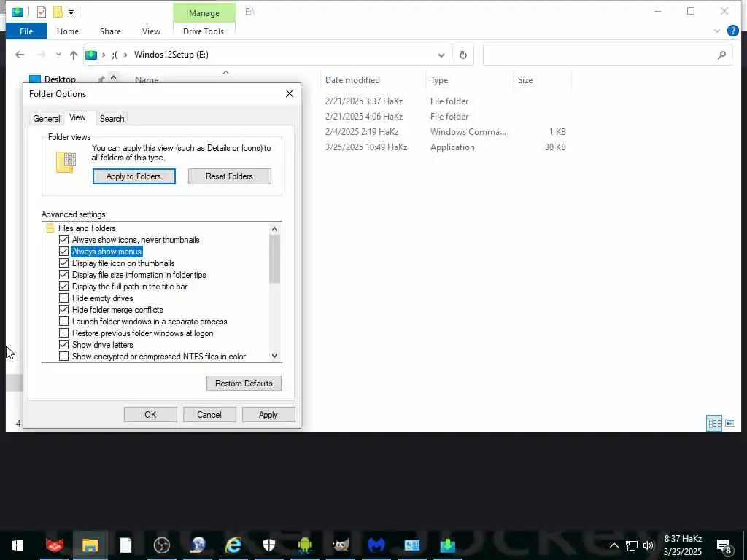Open Internet Explorer from the taskbar
The height and width of the screenshot is (560, 747).
point(233,545)
